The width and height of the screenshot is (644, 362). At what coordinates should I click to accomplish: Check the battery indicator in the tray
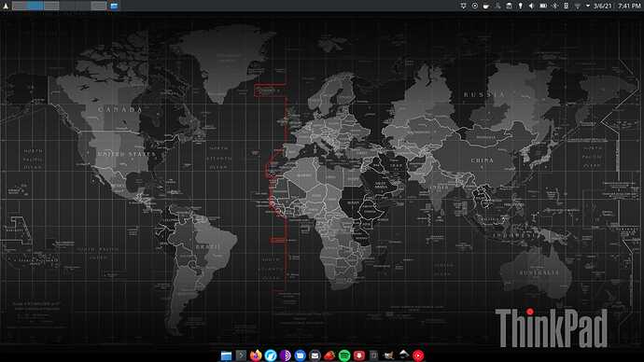543,6
